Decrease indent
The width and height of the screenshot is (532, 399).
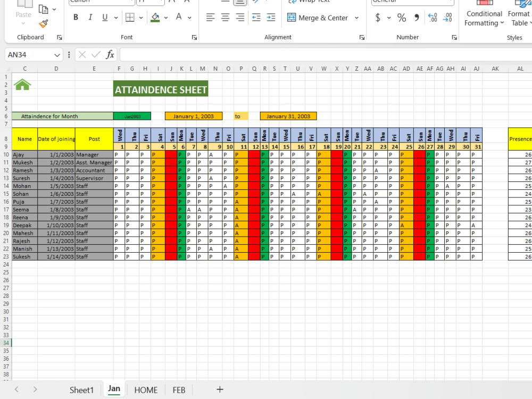point(256,18)
